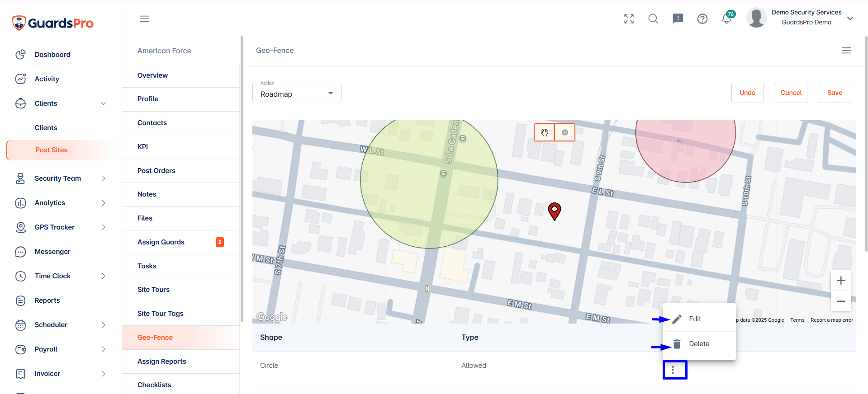Click the 'Allowed' type cell
The width and height of the screenshot is (868, 394).
click(x=474, y=366)
